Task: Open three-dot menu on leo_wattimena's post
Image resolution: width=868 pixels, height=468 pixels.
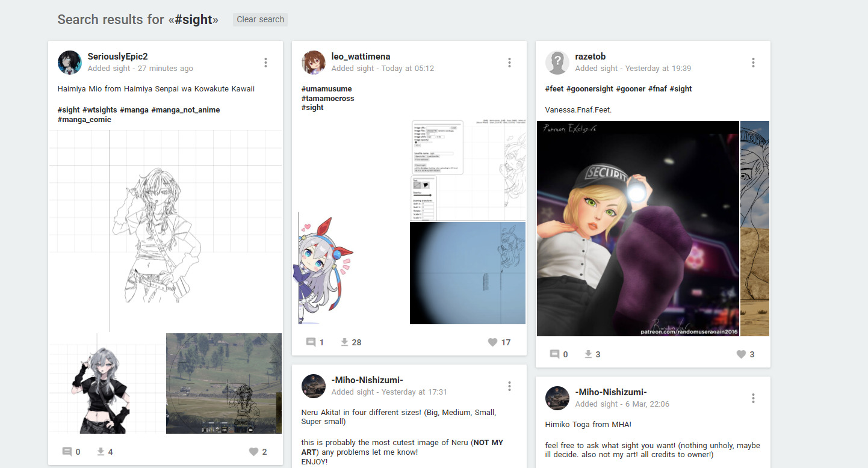Action: (x=509, y=63)
